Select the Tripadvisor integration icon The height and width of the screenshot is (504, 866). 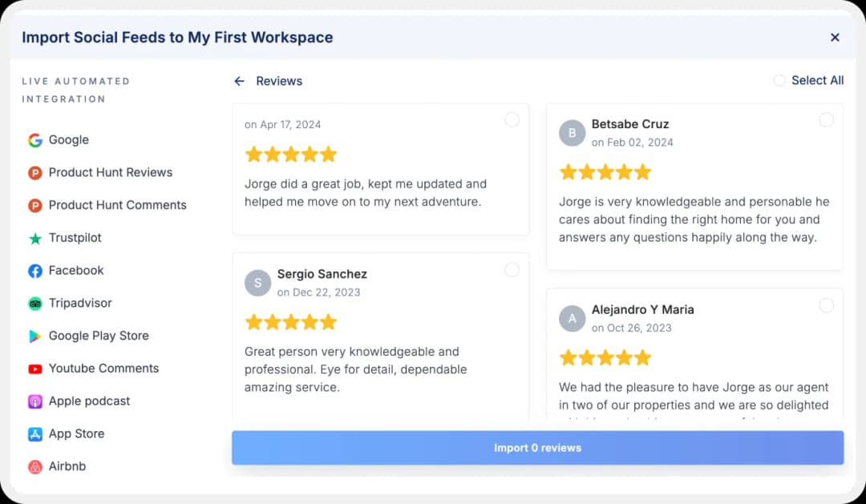35,303
